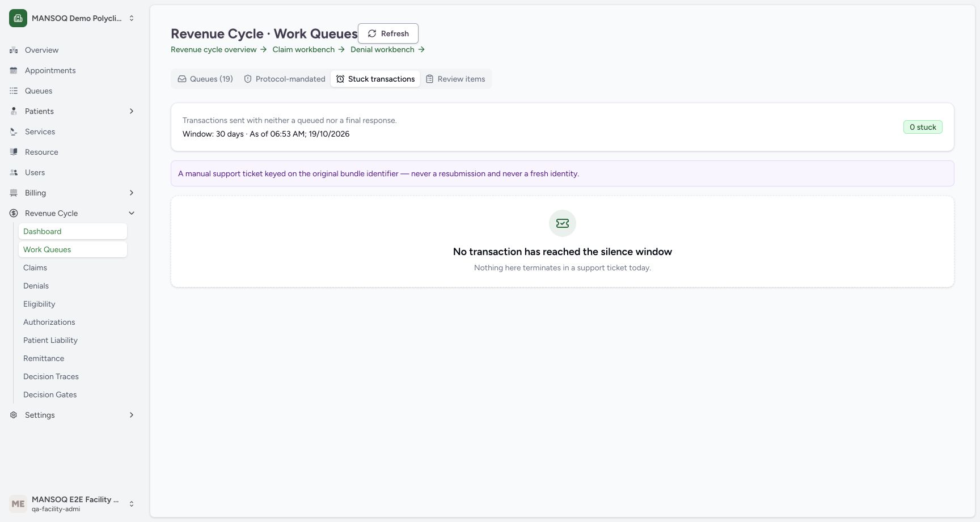
Task: Expand the Billing submenu chevron
Action: pyautogui.click(x=132, y=193)
